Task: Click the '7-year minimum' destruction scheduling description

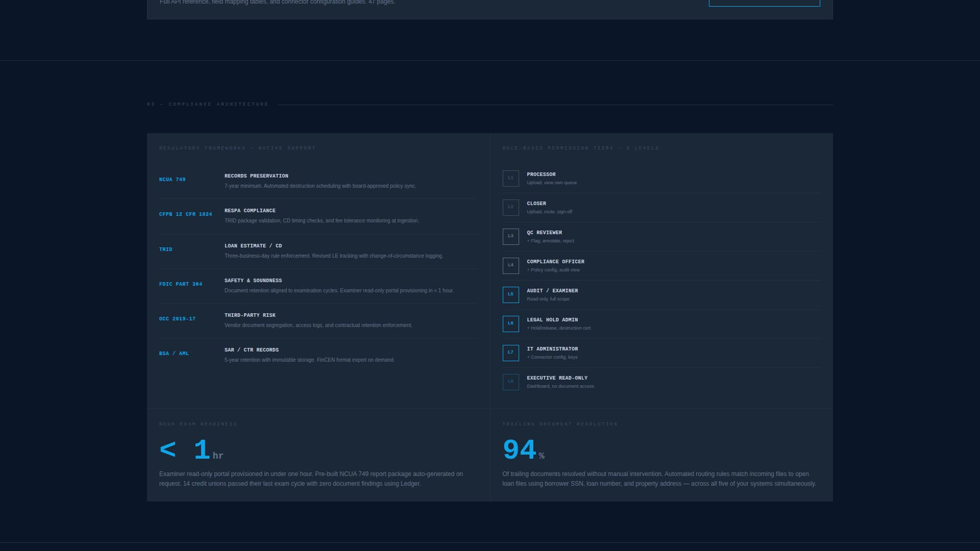Action: point(320,186)
